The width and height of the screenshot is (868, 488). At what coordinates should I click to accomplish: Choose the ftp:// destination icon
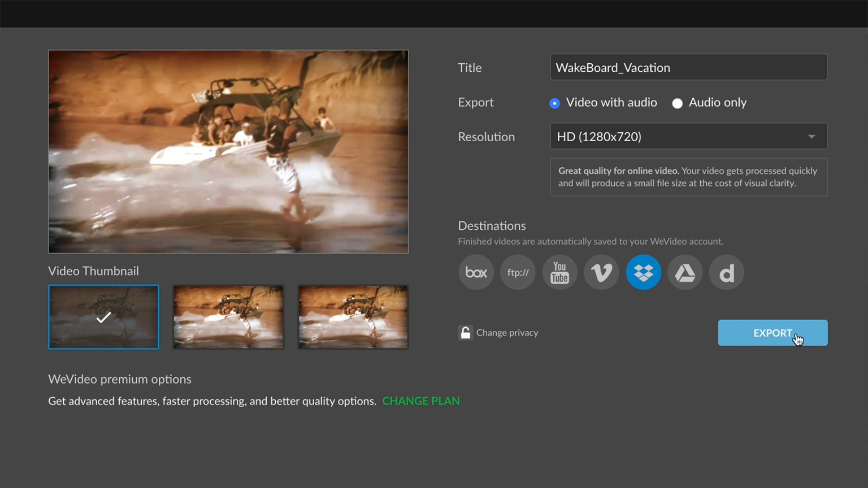[518, 272]
